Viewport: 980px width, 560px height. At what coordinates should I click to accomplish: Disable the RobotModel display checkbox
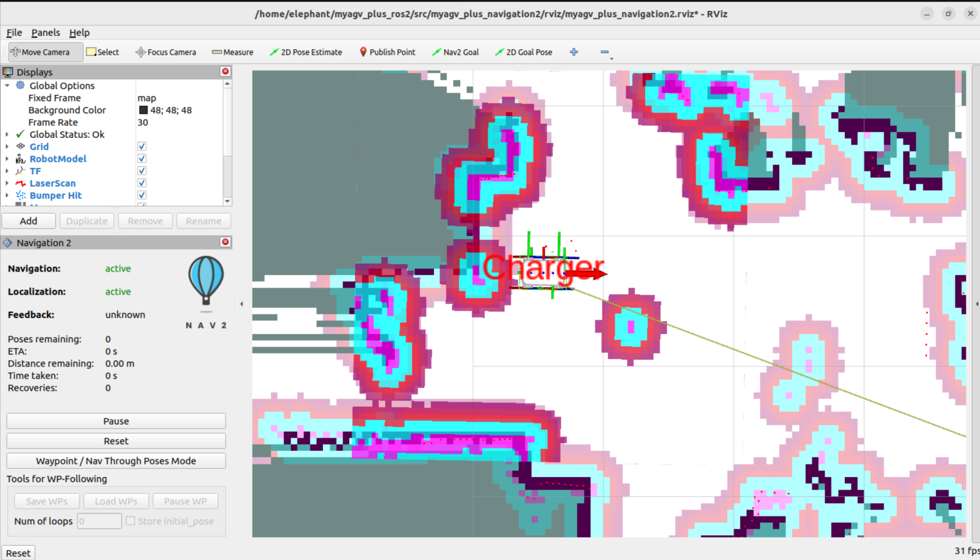tap(142, 158)
